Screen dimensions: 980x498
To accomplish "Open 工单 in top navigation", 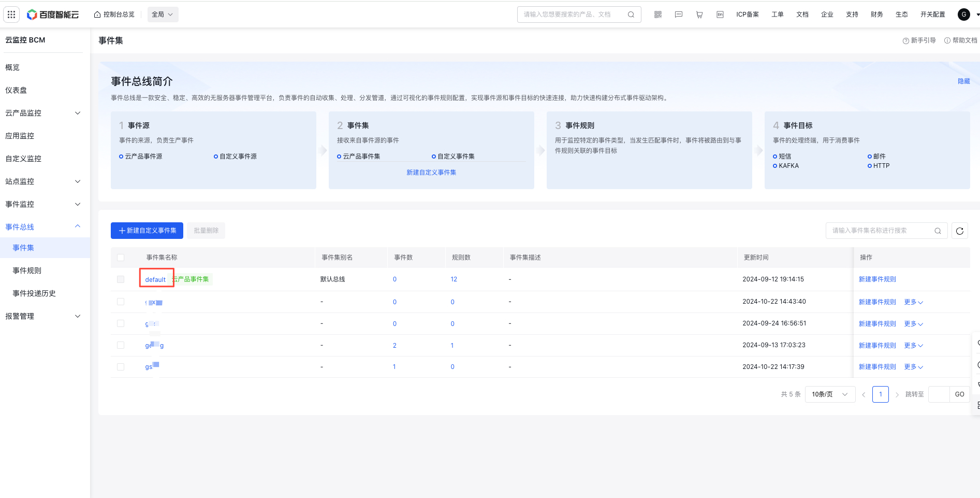I will 778,15.
